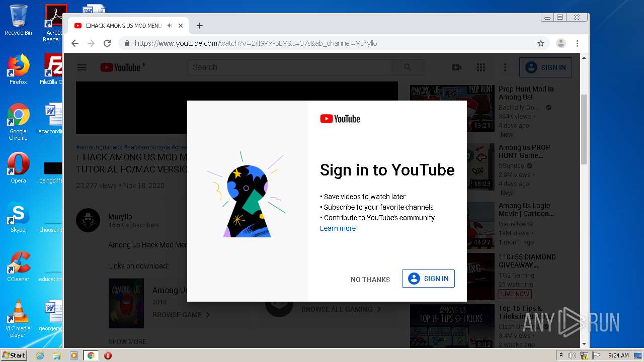Open YouTube apps grid icon
The height and width of the screenshot is (362, 644).
pyautogui.click(x=481, y=67)
